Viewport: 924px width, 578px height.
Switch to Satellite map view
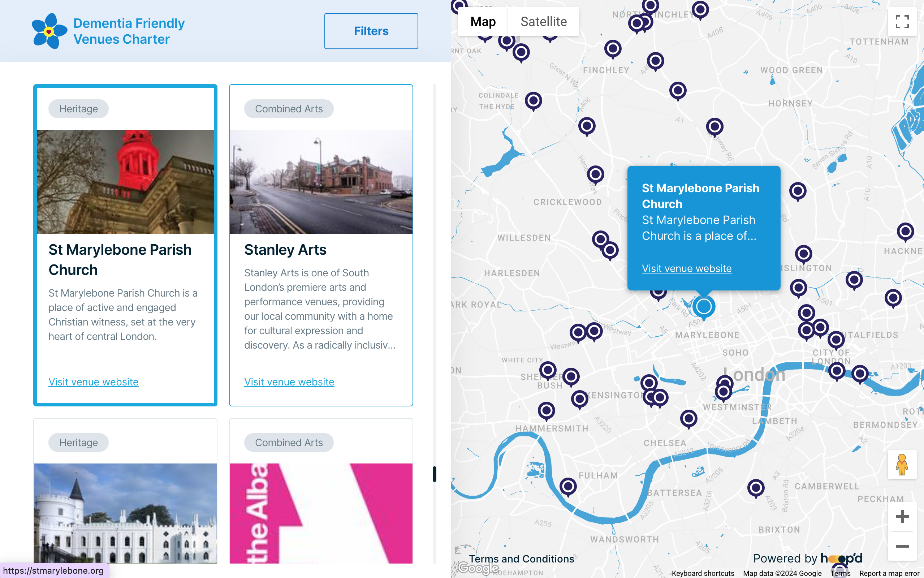click(543, 21)
